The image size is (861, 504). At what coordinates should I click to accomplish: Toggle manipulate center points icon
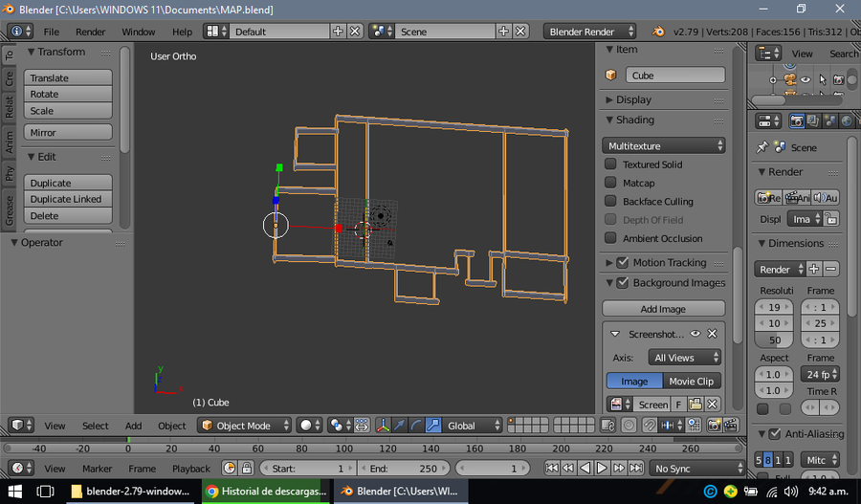click(x=362, y=425)
